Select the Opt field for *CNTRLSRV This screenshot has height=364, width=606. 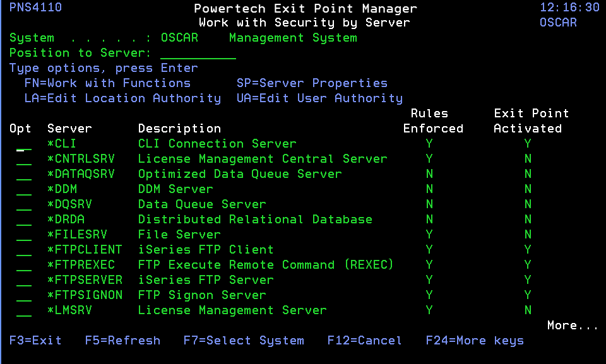point(24,159)
